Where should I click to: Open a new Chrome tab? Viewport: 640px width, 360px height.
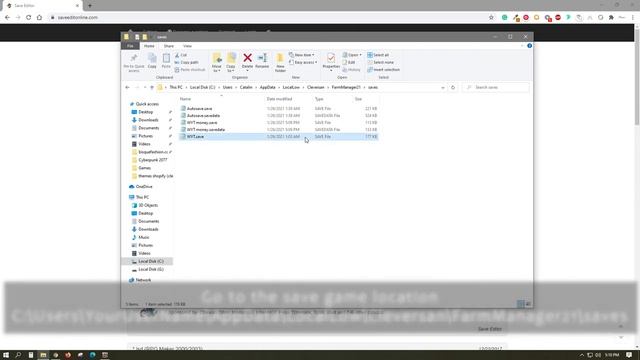pos(90,6)
